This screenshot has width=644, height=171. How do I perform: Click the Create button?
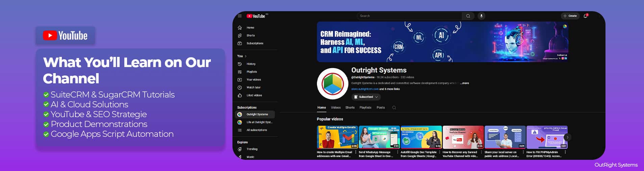point(570,16)
